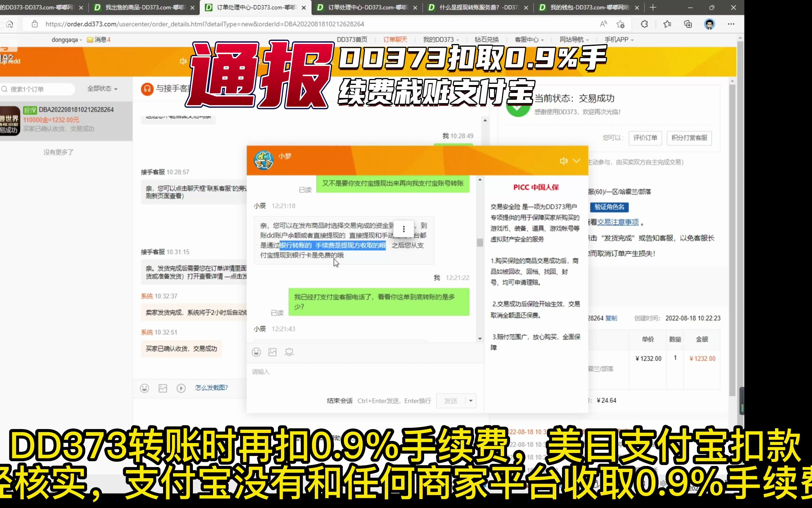Open emoji picker in 小梦 chat

click(256, 352)
